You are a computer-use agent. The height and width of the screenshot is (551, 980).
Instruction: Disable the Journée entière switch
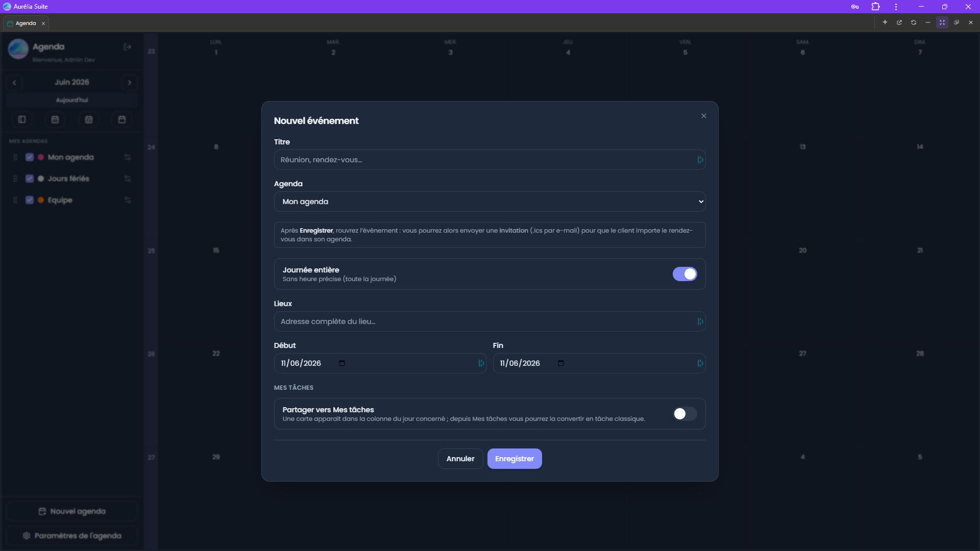tap(684, 274)
